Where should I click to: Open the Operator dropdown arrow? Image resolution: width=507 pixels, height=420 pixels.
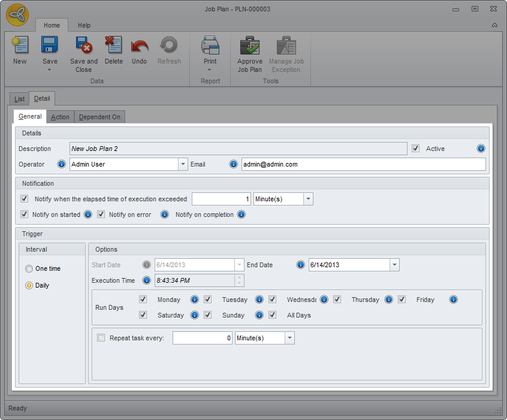pyautogui.click(x=183, y=164)
